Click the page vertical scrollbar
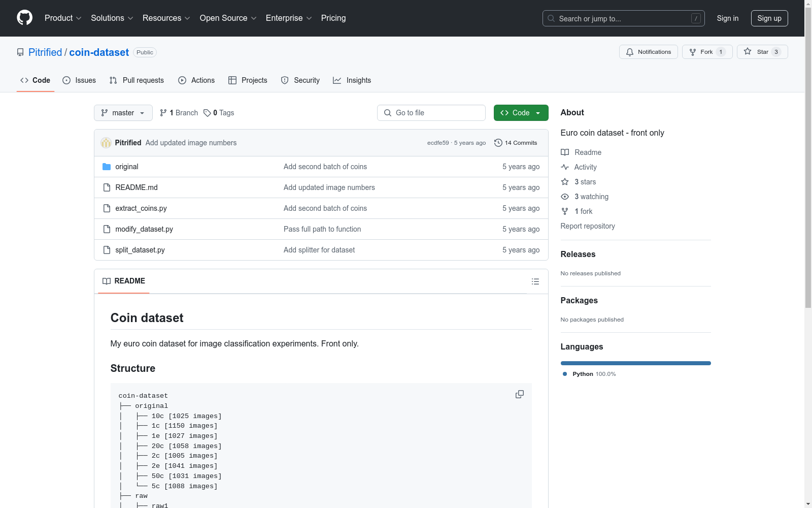The width and height of the screenshot is (812, 508). [808, 157]
